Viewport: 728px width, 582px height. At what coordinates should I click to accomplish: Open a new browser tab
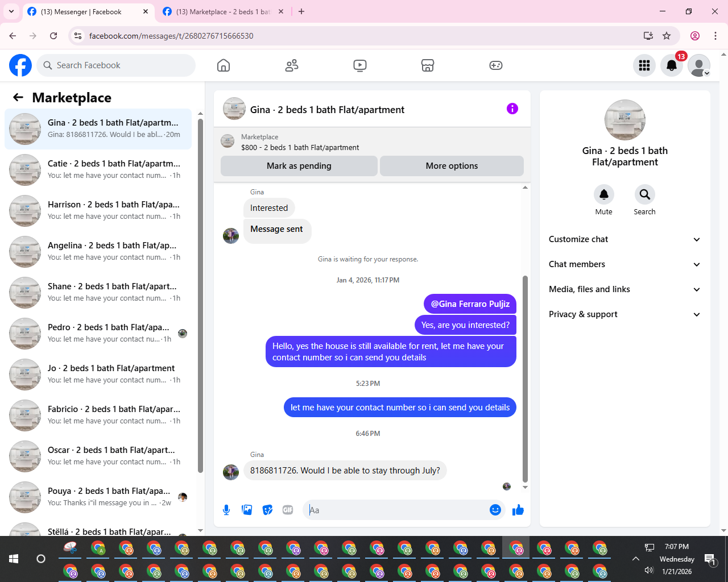tap(301, 11)
